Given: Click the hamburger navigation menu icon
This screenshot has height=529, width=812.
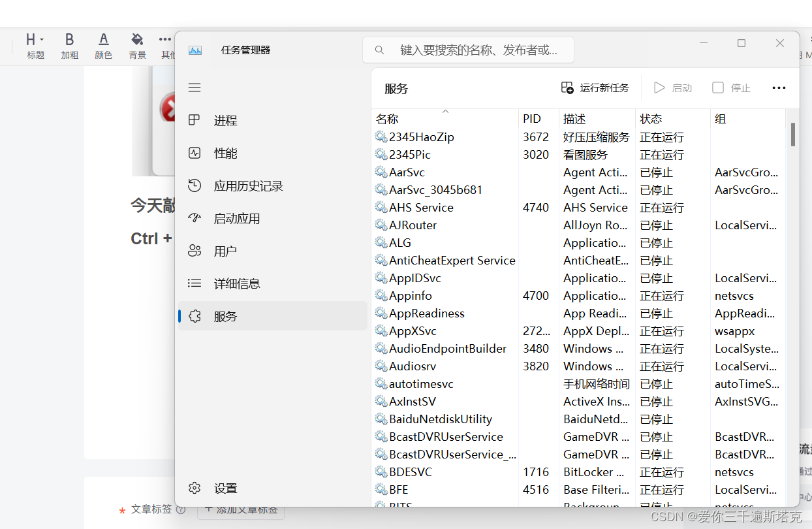Looking at the screenshot, I should click(x=195, y=88).
